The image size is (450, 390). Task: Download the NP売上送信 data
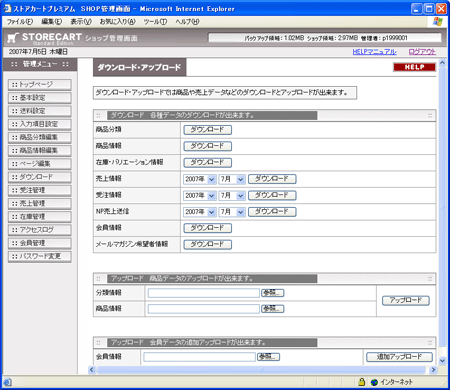[x=272, y=212]
